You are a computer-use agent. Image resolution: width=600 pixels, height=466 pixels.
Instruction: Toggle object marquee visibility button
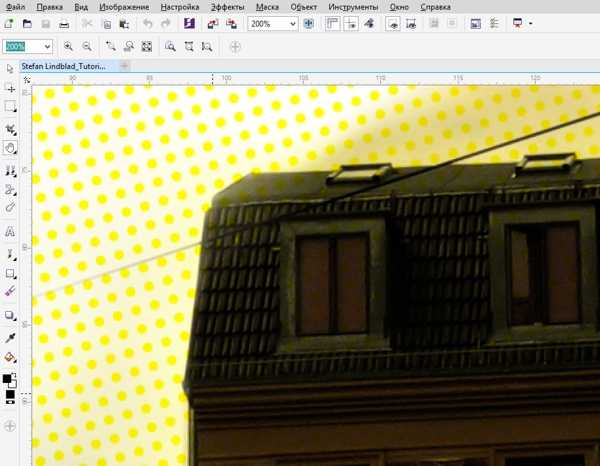click(411, 24)
